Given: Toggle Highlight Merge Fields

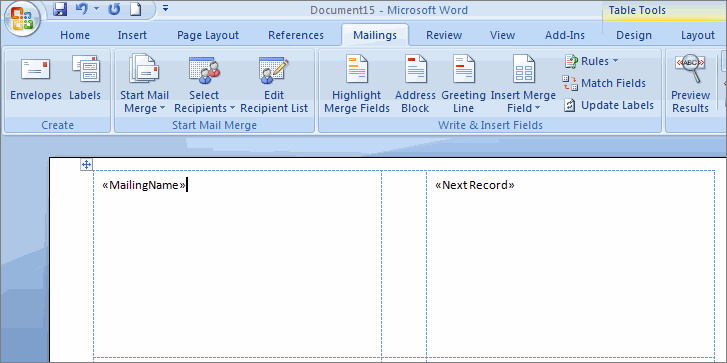Looking at the screenshot, I should point(357,83).
